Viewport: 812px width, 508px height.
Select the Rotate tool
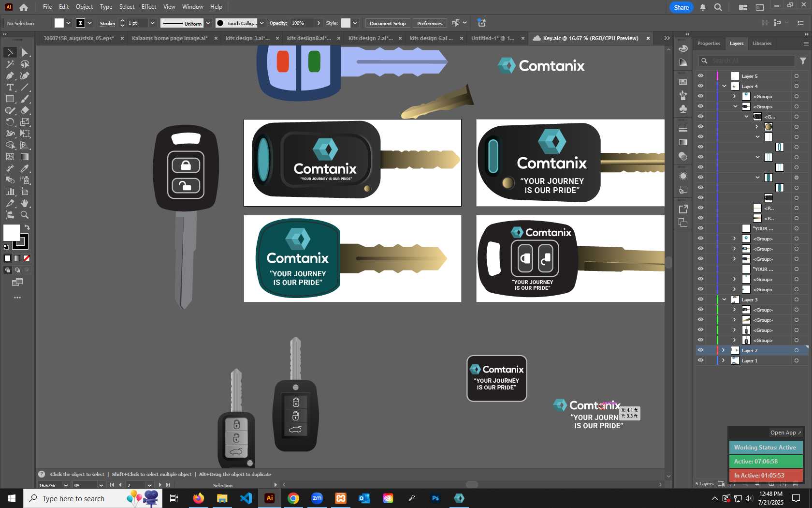click(10, 122)
